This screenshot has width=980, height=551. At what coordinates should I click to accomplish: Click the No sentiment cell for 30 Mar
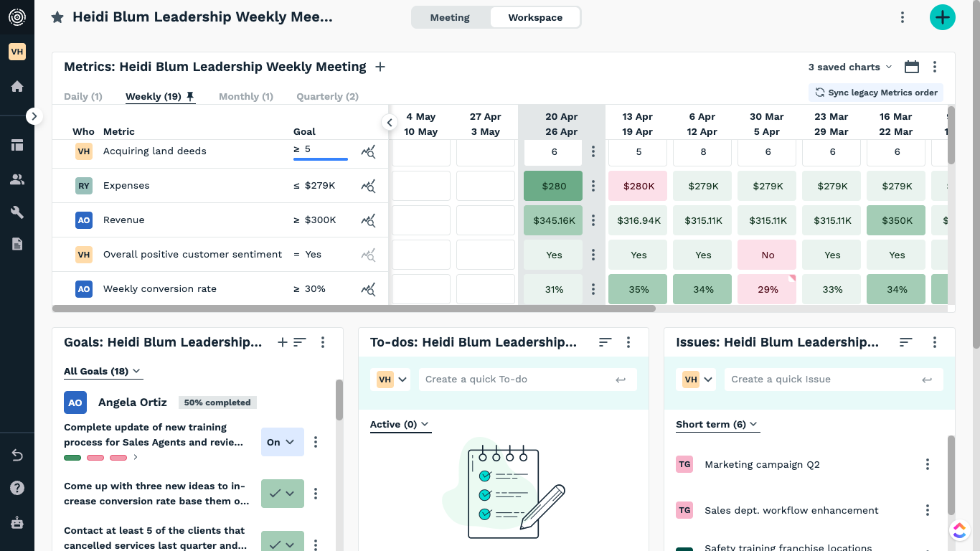coord(768,255)
